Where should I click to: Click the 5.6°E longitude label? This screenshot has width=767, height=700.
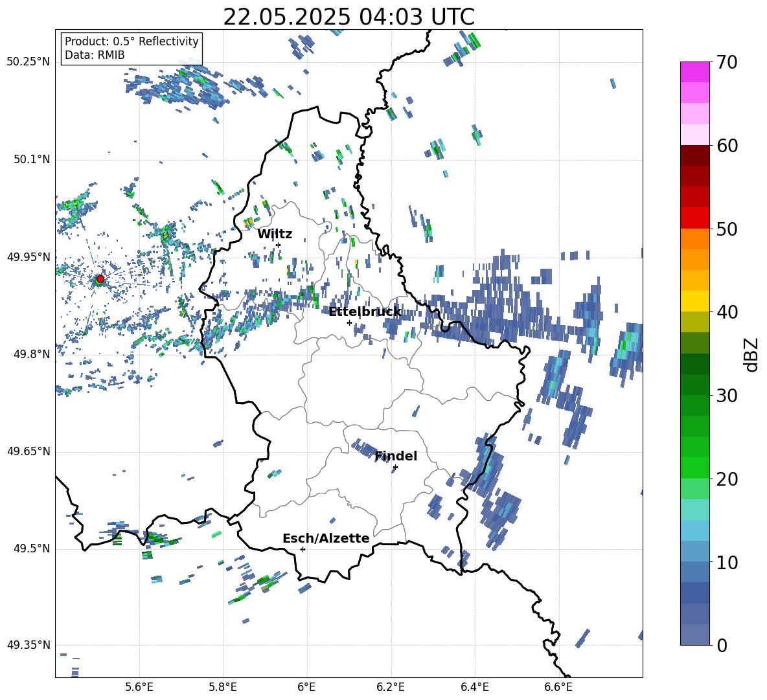[x=139, y=687]
